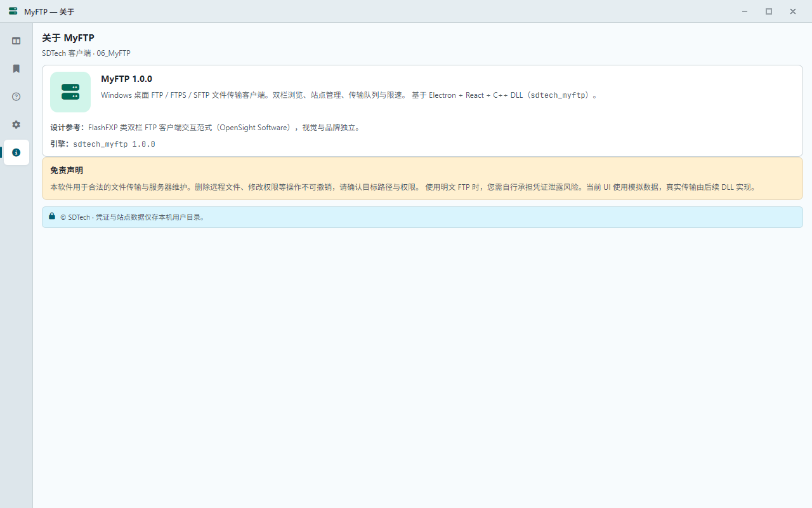Screen dimensions: 812x508
Task: Open the settings gear sidebar icon
Action: (16, 124)
